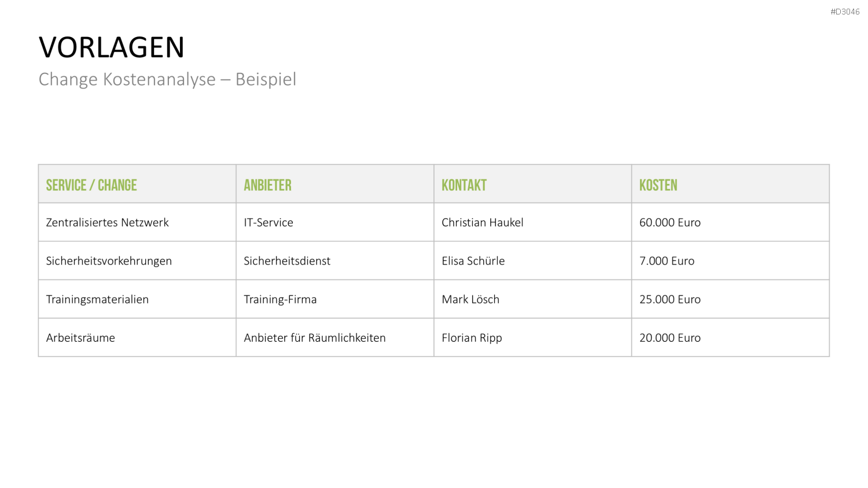The height and width of the screenshot is (488, 868).
Task: Select the Mark Lösch contact cell
Action: pyautogui.click(x=533, y=299)
